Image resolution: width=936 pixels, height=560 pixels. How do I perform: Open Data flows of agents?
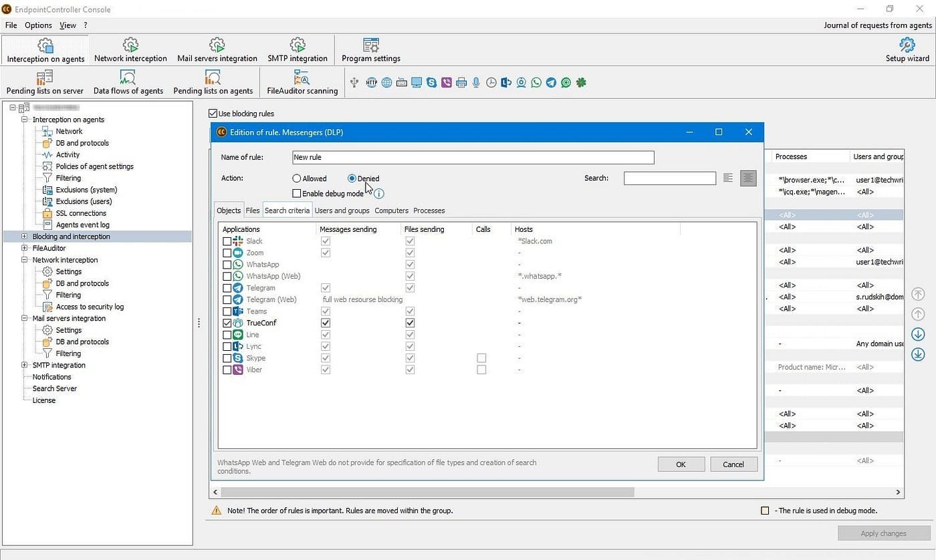[128, 83]
